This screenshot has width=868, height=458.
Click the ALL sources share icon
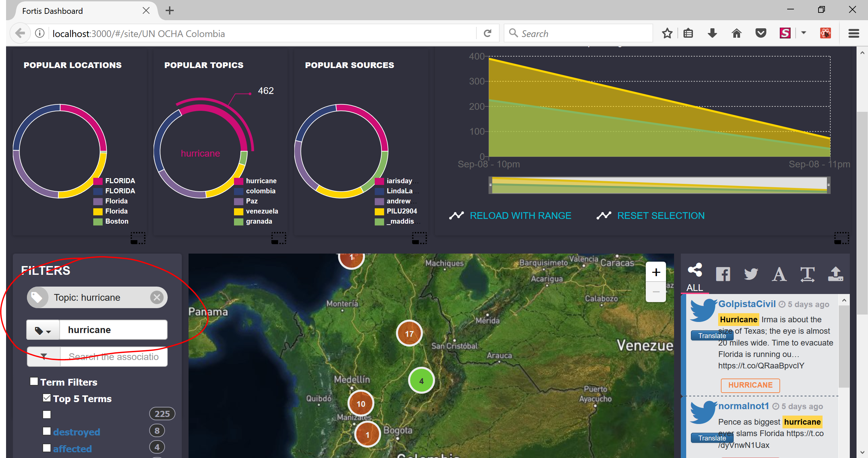click(695, 271)
